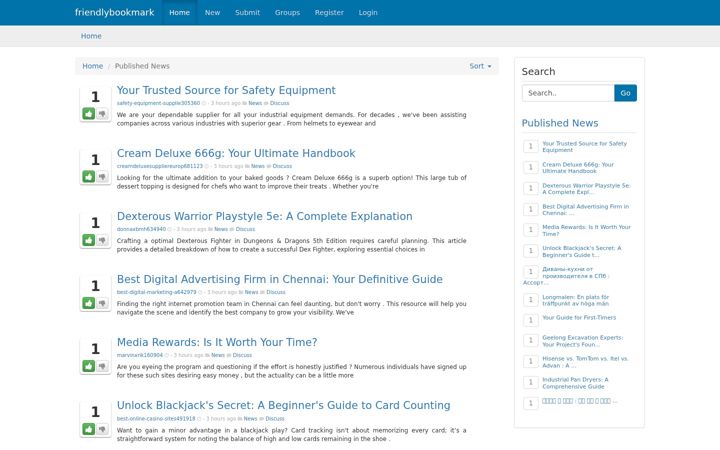The height and width of the screenshot is (450, 720).
Task: Open sidebar link 'Media Rewards: Is It Worth Your Time?'
Action: pyautogui.click(x=586, y=231)
